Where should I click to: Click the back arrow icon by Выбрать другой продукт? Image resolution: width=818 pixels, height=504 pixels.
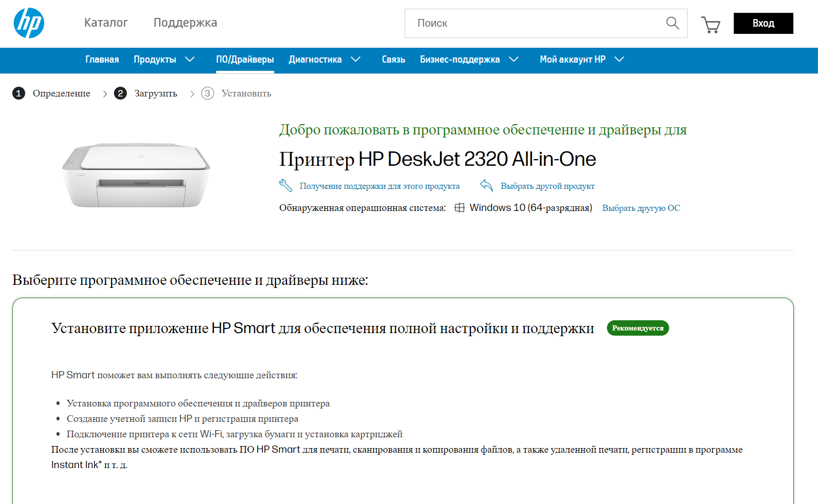[486, 185]
